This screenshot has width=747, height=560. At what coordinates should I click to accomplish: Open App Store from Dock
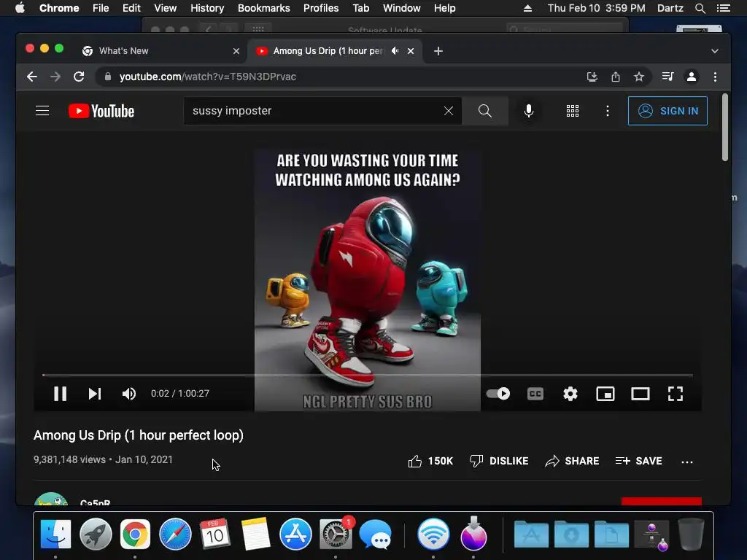click(296, 534)
